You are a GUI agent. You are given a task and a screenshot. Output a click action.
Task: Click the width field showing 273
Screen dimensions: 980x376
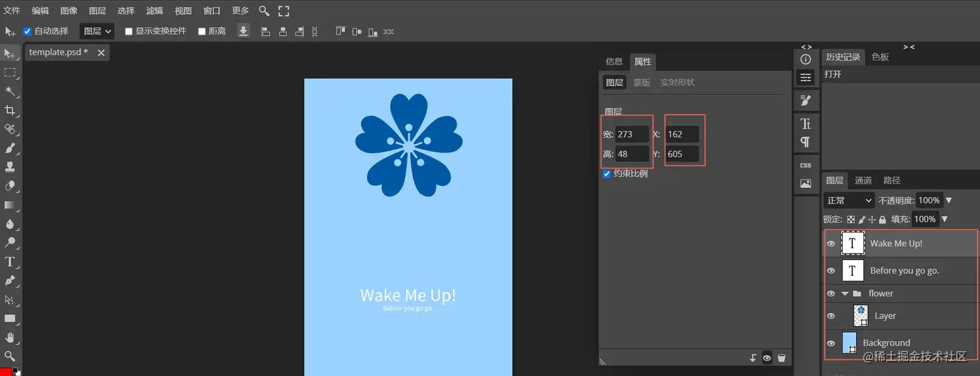tap(632, 134)
